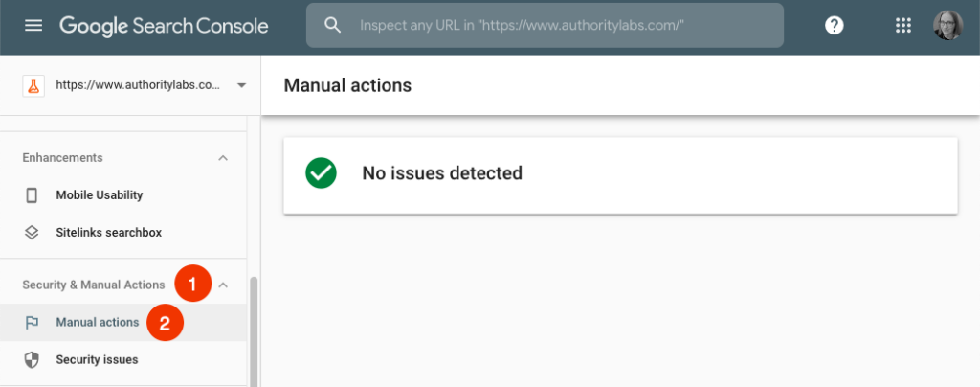Screen dimensions: 980x387
Task: Open the user account avatar
Action: click(x=947, y=26)
